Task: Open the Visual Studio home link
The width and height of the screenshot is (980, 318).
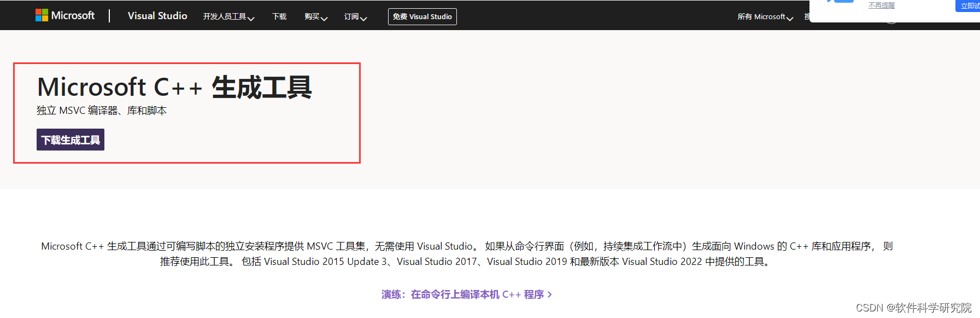Action: (x=157, y=16)
